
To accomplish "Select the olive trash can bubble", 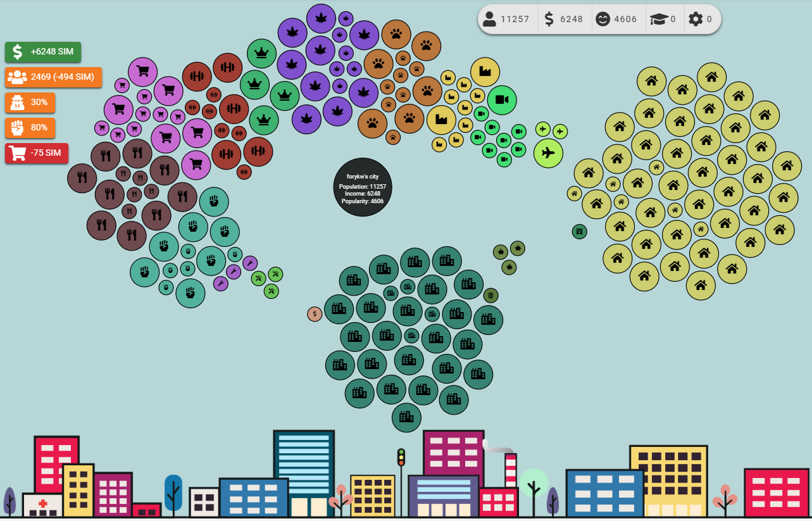I will (x=491, y=295).
